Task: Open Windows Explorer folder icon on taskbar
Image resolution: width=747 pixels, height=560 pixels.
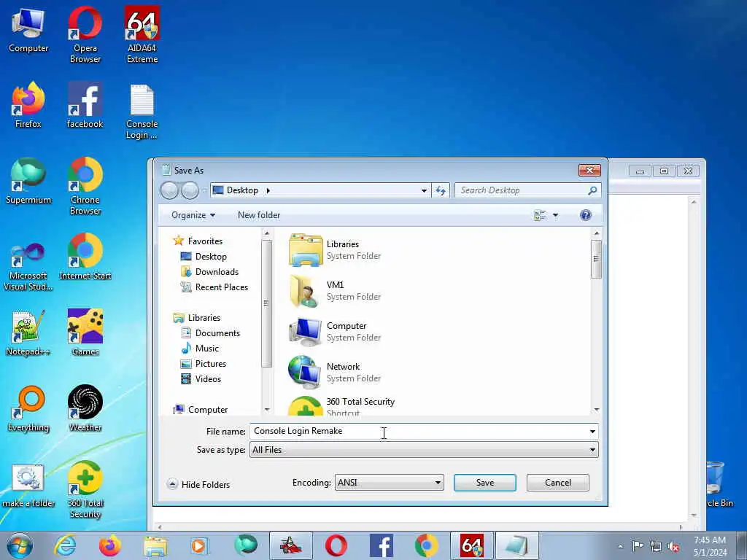Action: pyautogui.click(x=155, y=545)
